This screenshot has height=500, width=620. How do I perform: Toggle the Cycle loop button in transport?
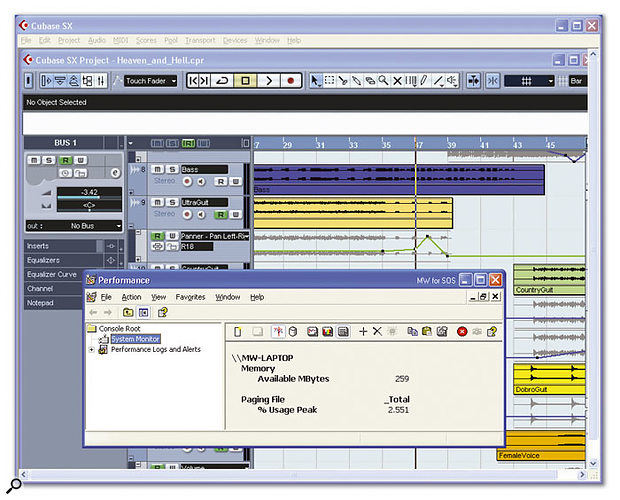pos(222,81)
